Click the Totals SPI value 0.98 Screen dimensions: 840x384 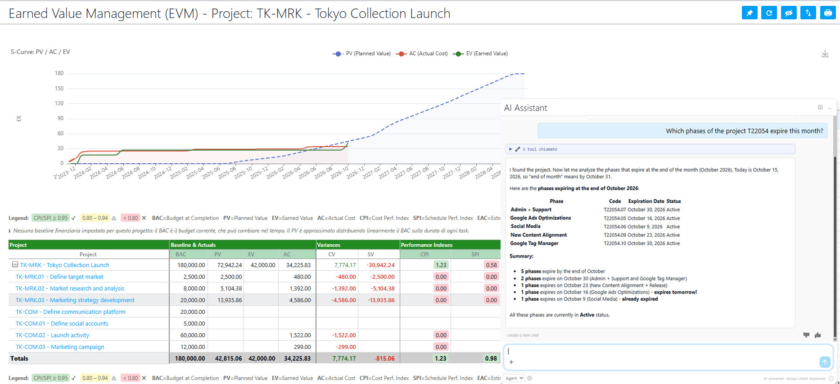[490, 358]
